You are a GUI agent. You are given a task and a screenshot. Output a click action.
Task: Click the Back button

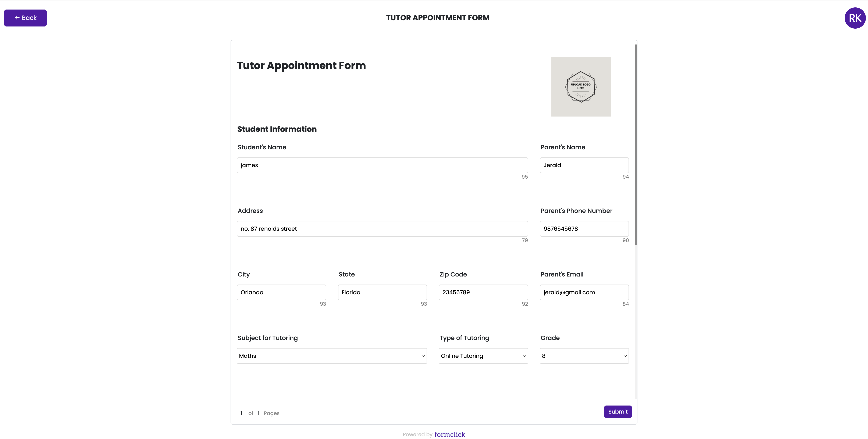click(25, 18)
